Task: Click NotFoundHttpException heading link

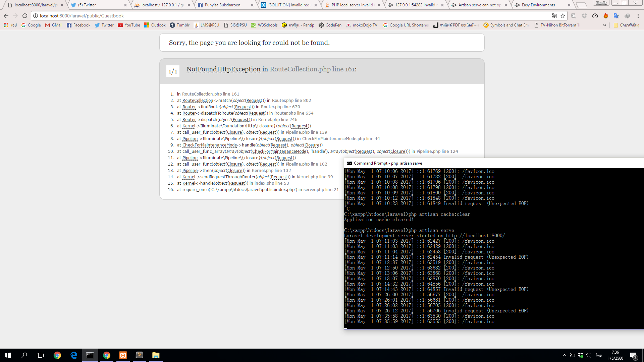Action: pos(223,69)
